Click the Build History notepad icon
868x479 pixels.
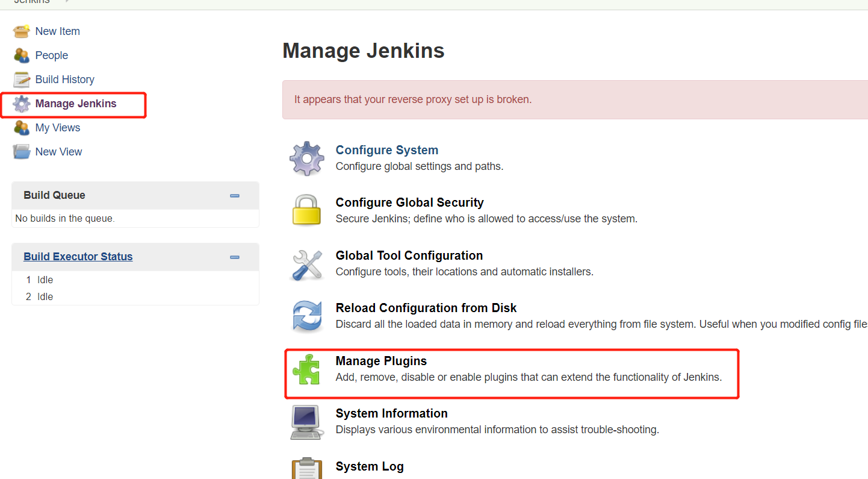pyautogui.click(x=22, y=79)
